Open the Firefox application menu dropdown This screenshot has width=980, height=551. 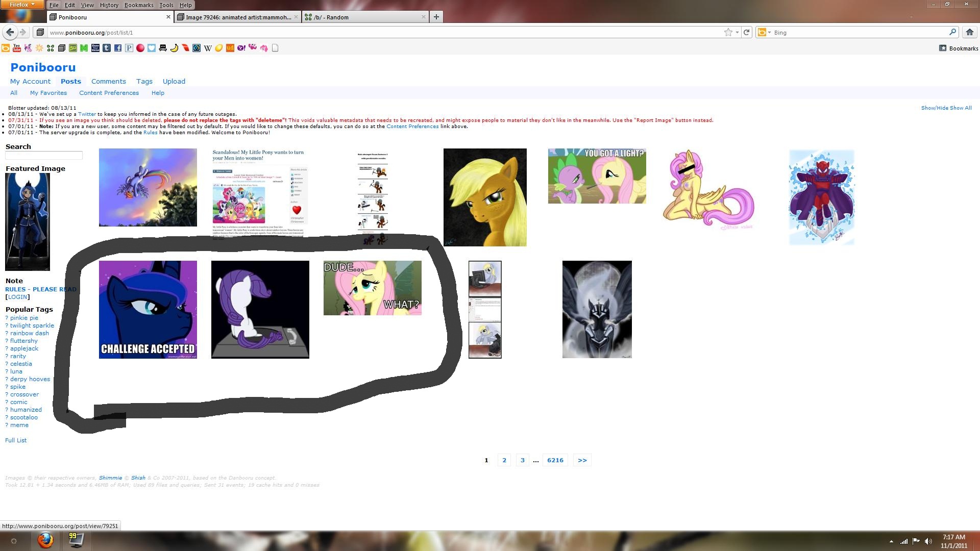(22, 5)
